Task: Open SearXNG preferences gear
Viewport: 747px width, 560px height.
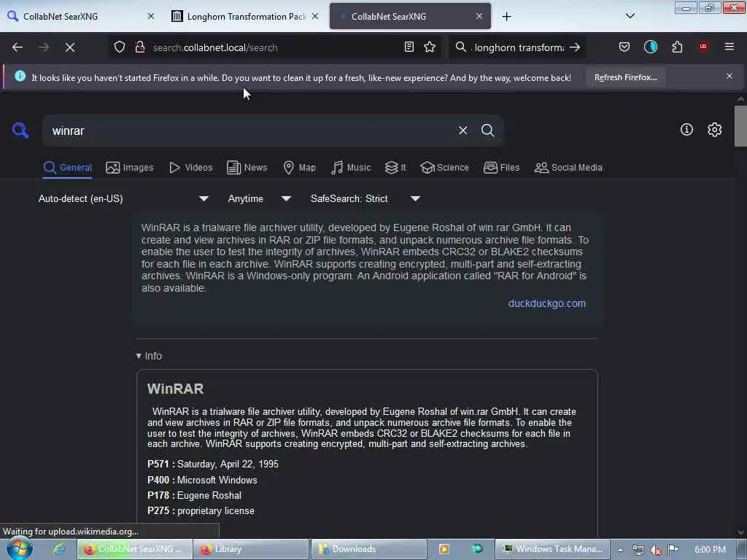Action: (x=714, y=130)
